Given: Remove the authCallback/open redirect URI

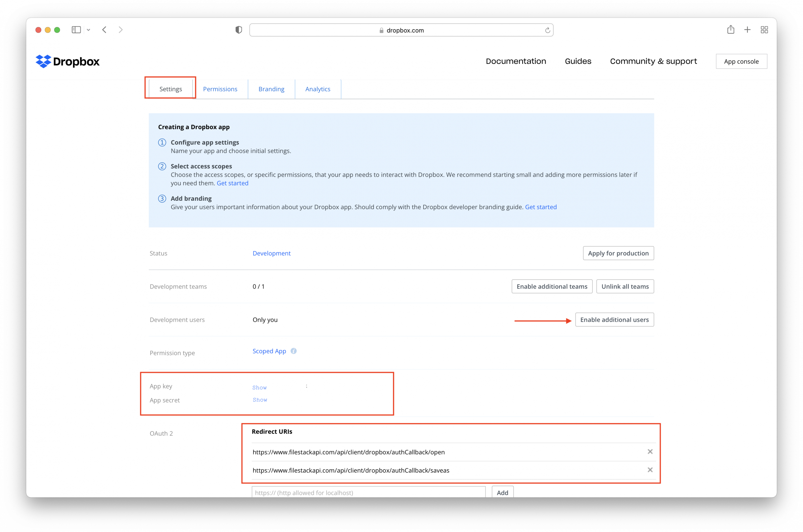Looking at the screenshot, I should [x=650, y=452].
